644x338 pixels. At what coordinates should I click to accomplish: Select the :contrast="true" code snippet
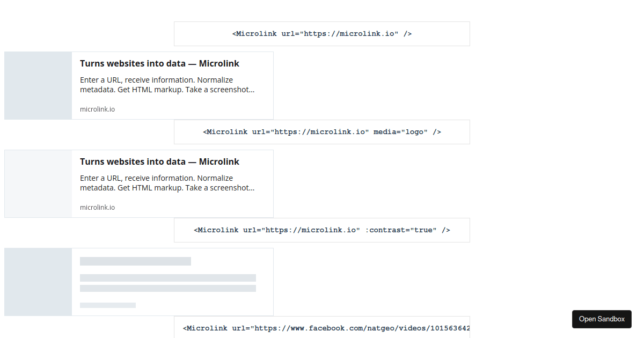[321, 230]
